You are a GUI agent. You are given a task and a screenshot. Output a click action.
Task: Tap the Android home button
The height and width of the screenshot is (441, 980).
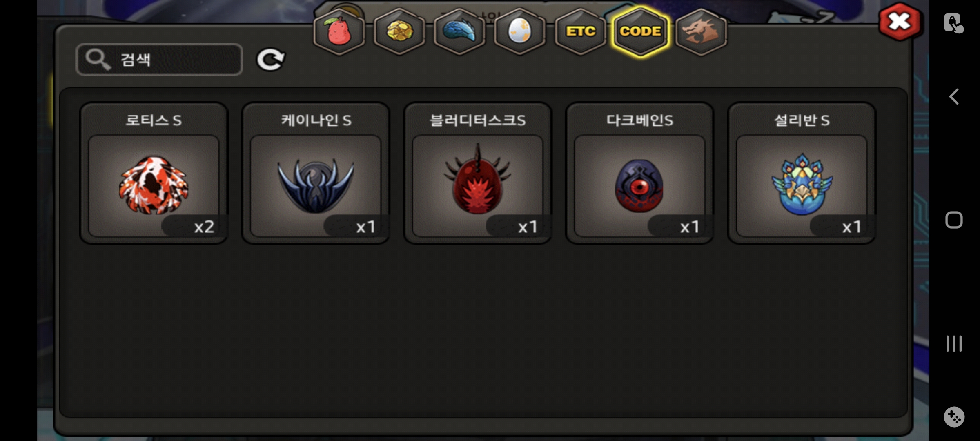pyautogui.click(x=954, y=220)
